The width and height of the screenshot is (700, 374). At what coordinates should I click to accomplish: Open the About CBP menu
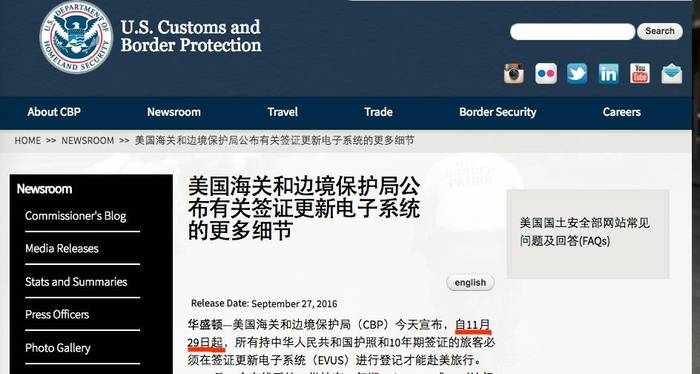tap(54, 112)
